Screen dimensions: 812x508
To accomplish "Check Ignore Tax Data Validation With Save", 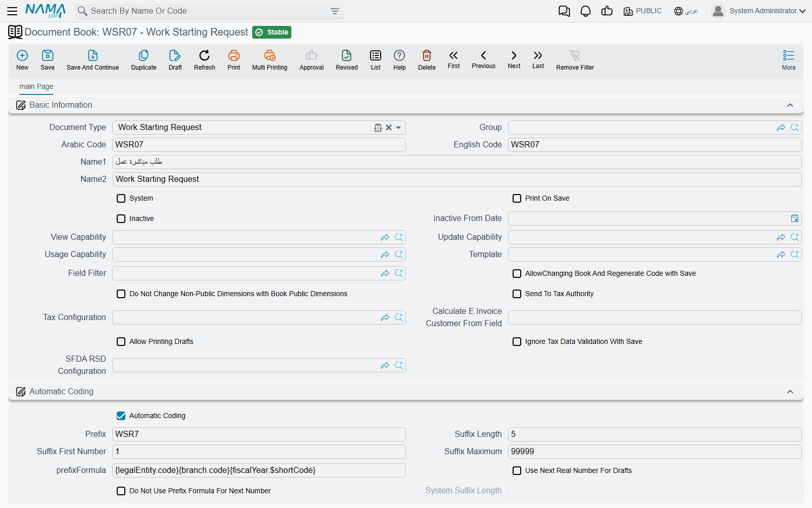I will tap(517, 342).
